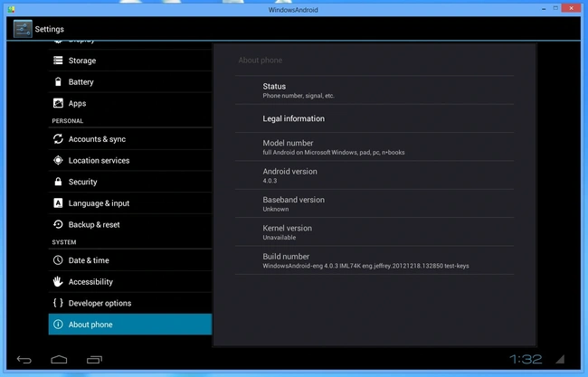This screenshot has height=377, width=588.
Task: Open Accounts & sync settings
Action: (130, 138)
